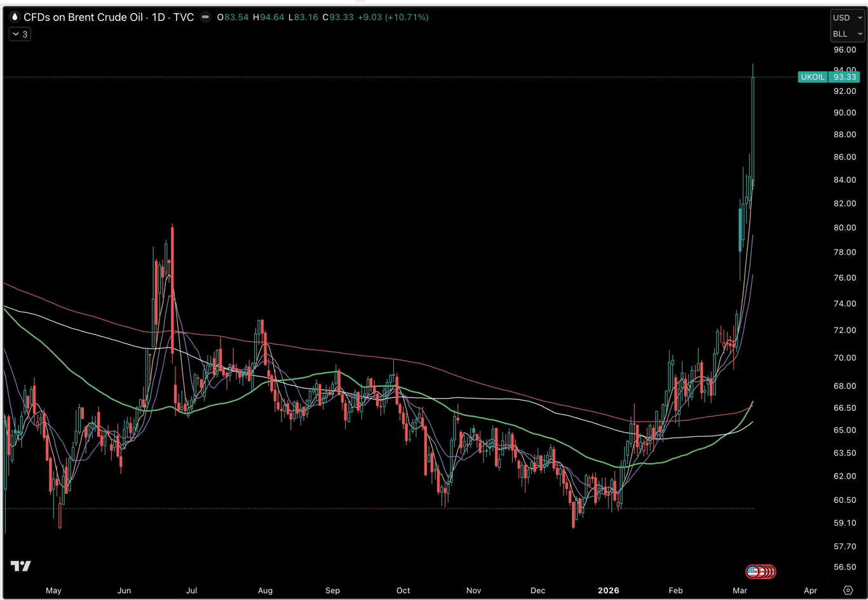This screenshot has width=868, height=600.
Task: Click the 88.00 price axis label
Action: 845,135
